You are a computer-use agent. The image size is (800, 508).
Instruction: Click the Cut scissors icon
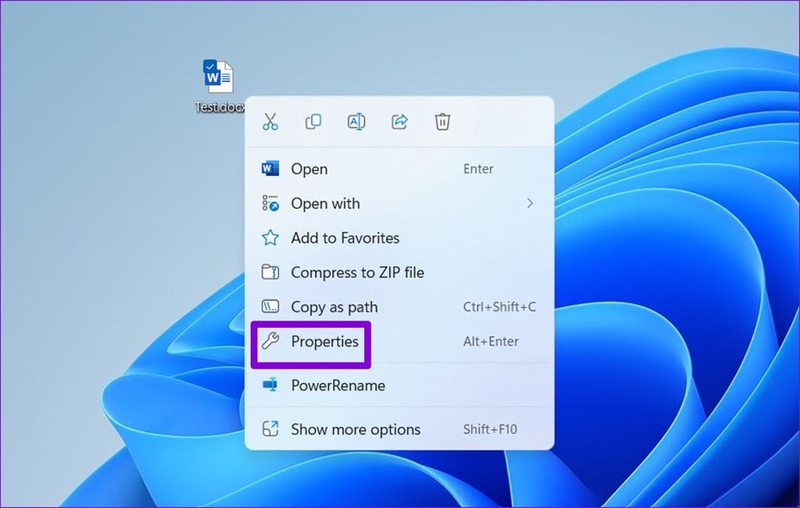(x=270, y=122)
